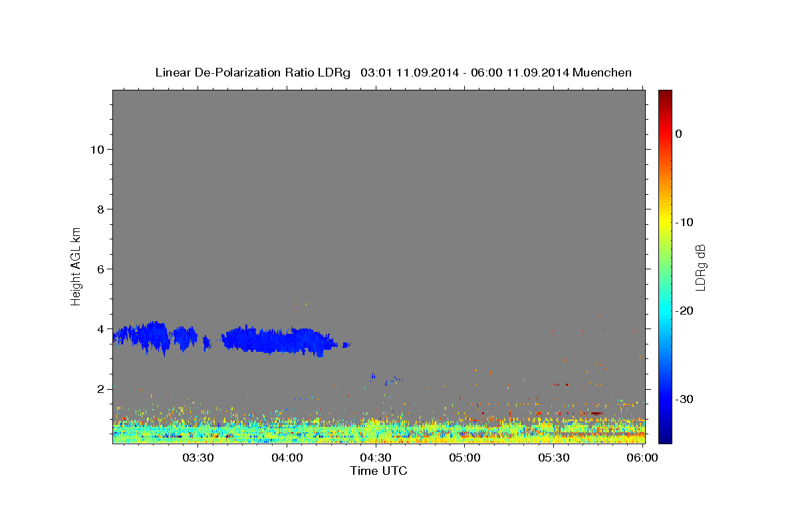
Task: Click the height axis label 8
Action: tap(100, 209)
